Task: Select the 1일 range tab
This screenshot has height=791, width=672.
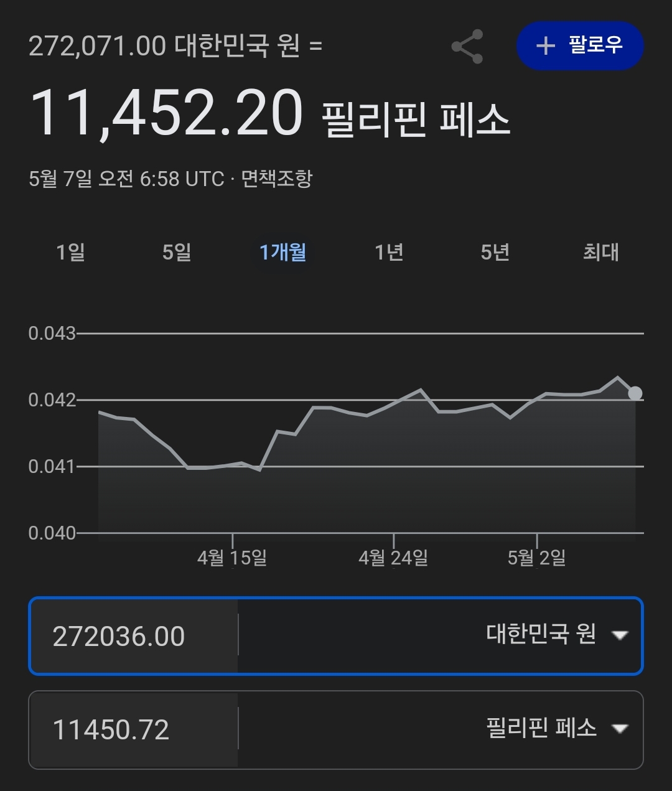Action: pyautogui.click(x=70, y=252)
